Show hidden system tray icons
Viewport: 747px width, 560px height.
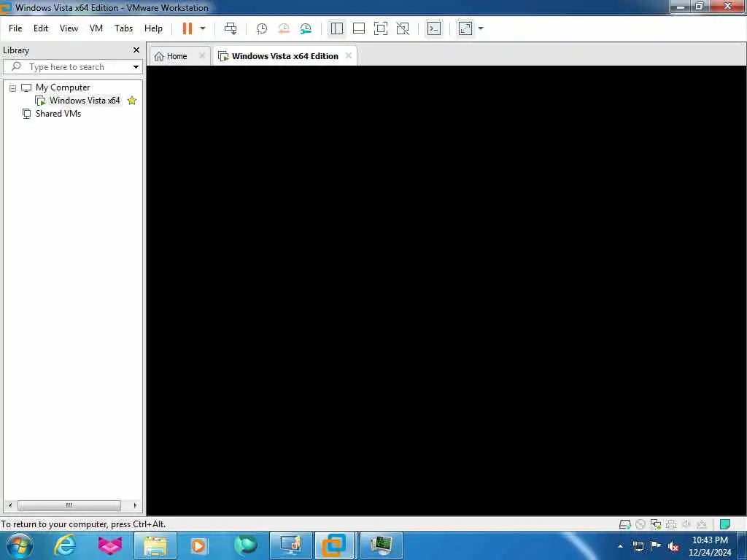pyautogui.click(x=620, y=546)
